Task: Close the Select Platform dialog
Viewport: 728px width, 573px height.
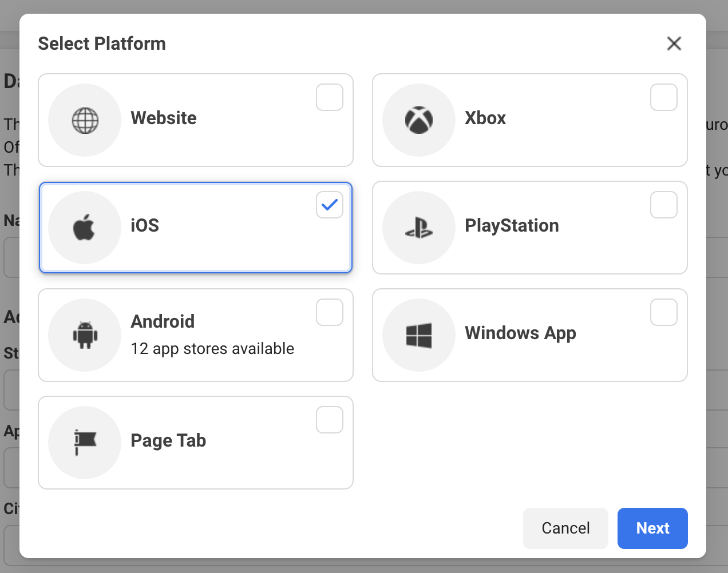Action: click(x=674, y=43)
